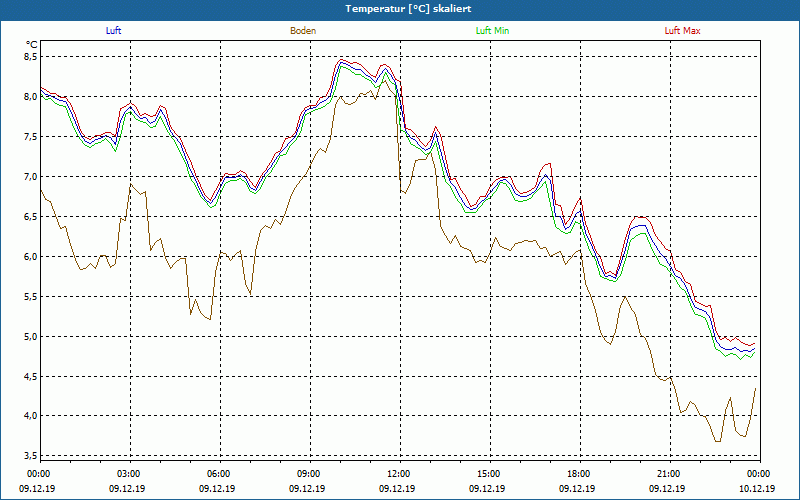This screenshot has width=800, height=500.
Task: Click the 5,5 y-axis label
Action: coord(31,296)
